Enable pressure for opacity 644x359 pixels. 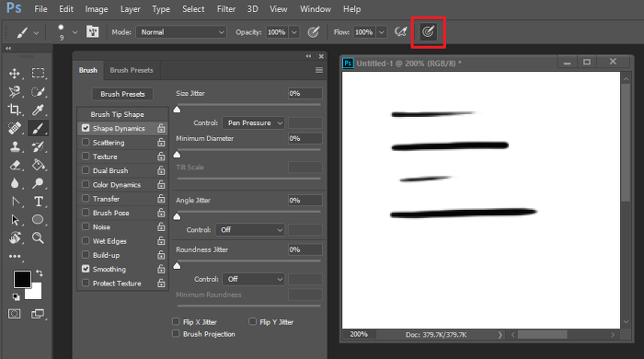314,32
